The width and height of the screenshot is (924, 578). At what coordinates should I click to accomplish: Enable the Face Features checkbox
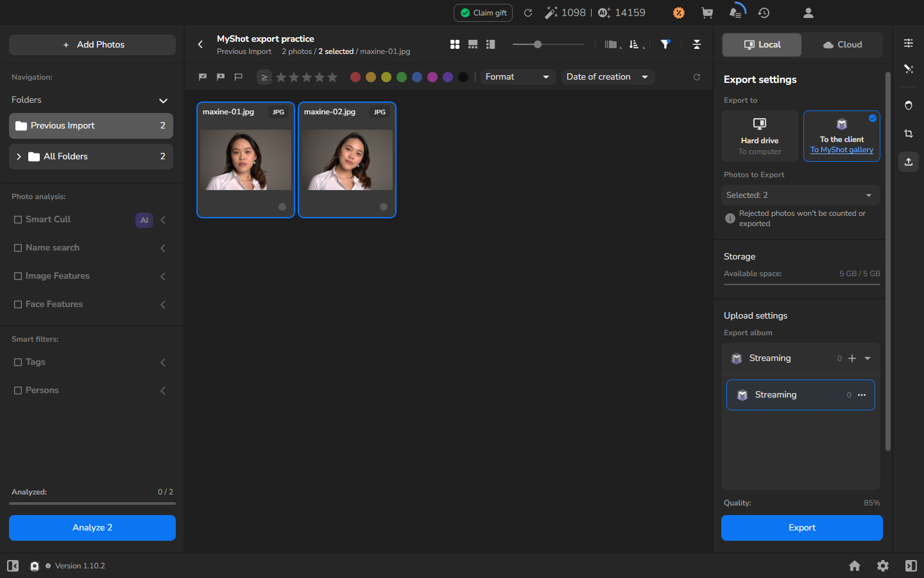18,304
